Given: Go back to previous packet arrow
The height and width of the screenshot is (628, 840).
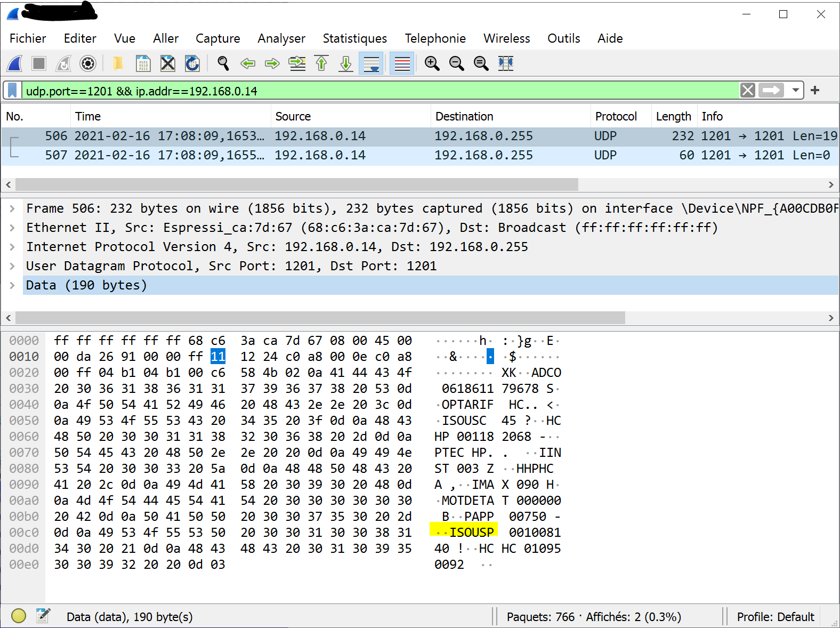Looking at the screenshot, I should tap(248, 63).
